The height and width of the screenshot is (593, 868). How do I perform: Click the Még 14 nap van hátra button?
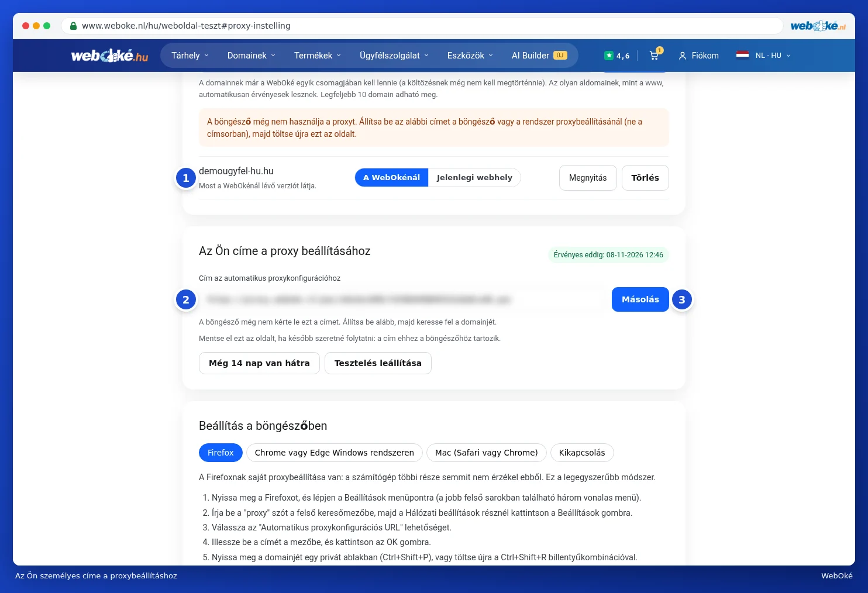click(x=259, y=363)
